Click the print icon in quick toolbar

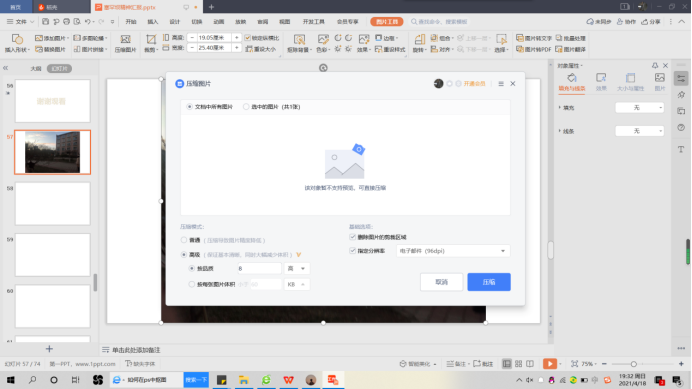click(x=66, y=21)
